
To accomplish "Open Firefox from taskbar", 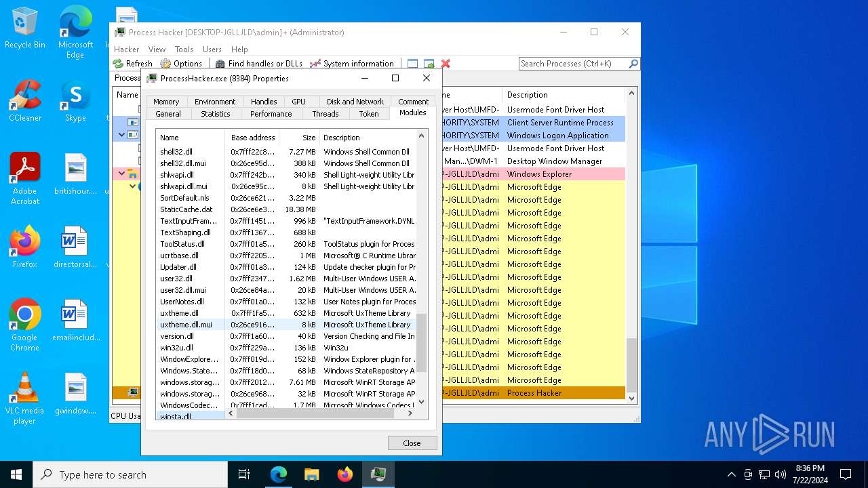I will tap(344, 474).
